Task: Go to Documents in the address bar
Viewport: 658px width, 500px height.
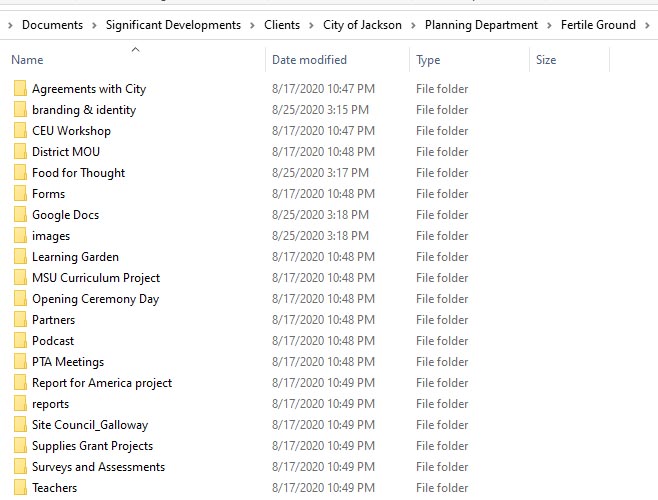Action: click(x=52, y=25)
